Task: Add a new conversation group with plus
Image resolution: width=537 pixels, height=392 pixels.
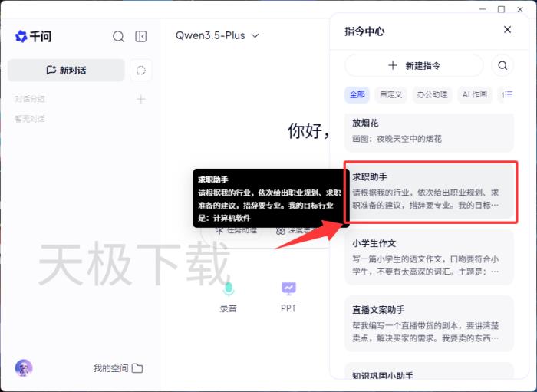Action: (x=141, y=99)
